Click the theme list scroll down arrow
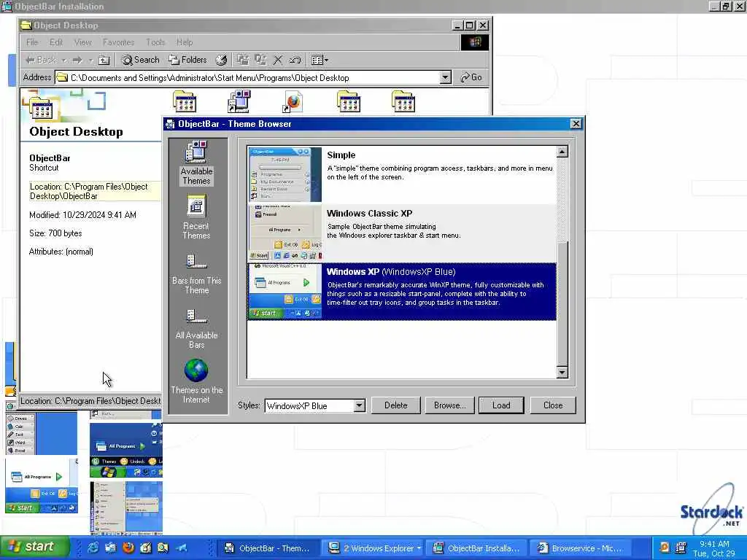 pos(562,373)
